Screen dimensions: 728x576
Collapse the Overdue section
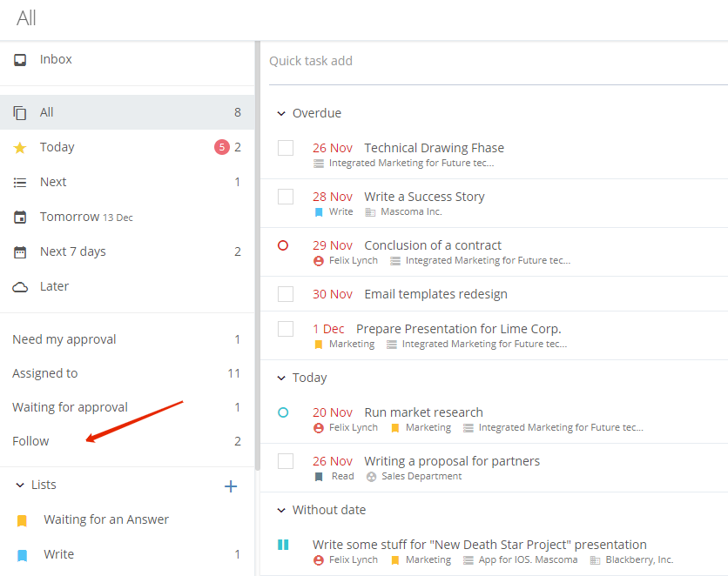pyautogui.click(x=281, y=114)
